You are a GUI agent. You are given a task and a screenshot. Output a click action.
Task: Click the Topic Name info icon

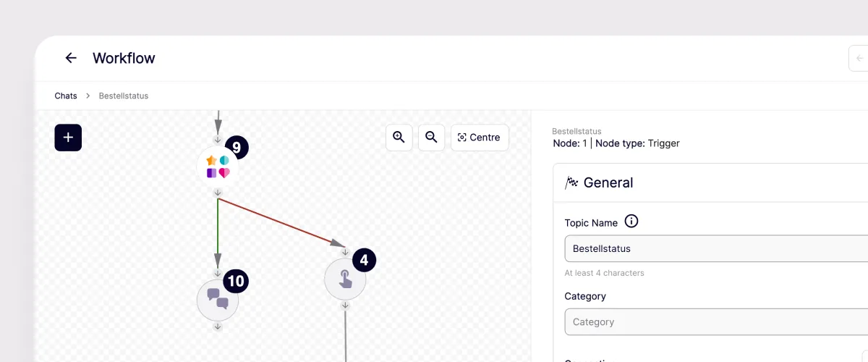click(631, 222)
